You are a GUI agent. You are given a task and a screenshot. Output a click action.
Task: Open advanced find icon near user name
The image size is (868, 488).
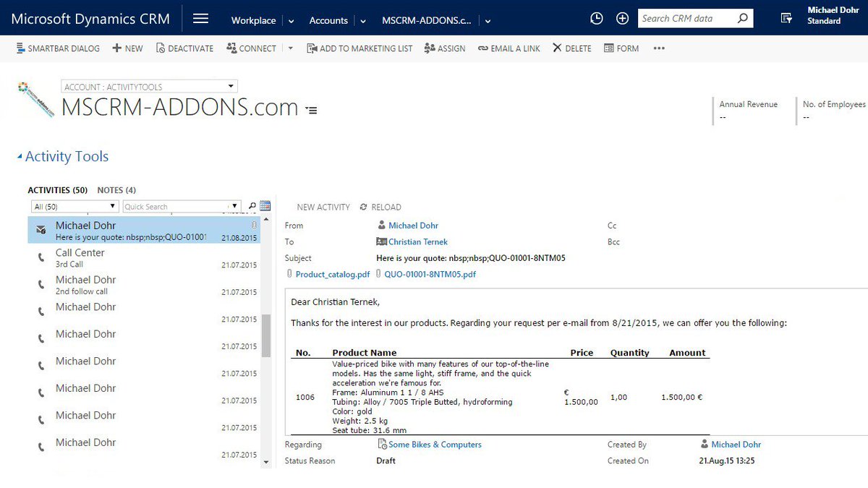click(787, 19)
